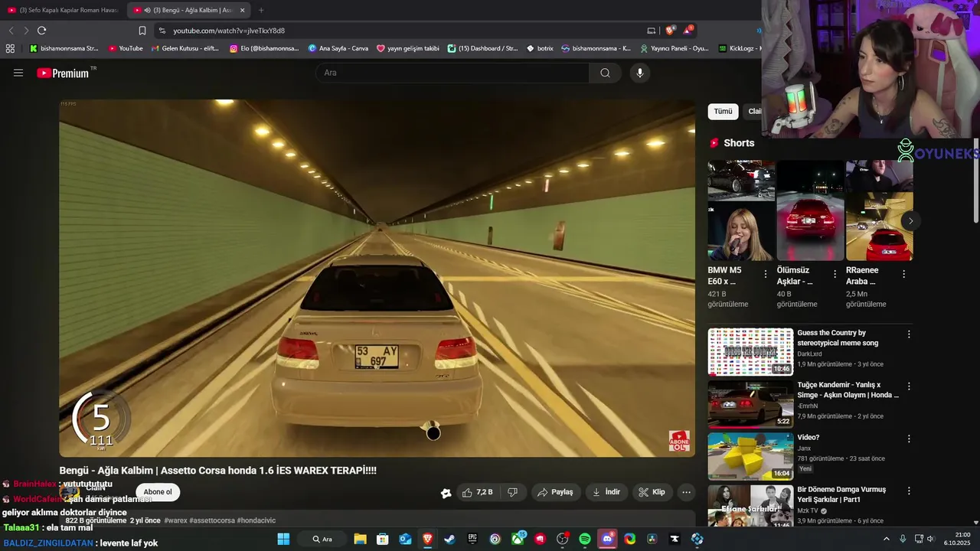Open options for Tuğçe Kandemir video
This screenshot has height=551, width=980.
click(909, 386)
